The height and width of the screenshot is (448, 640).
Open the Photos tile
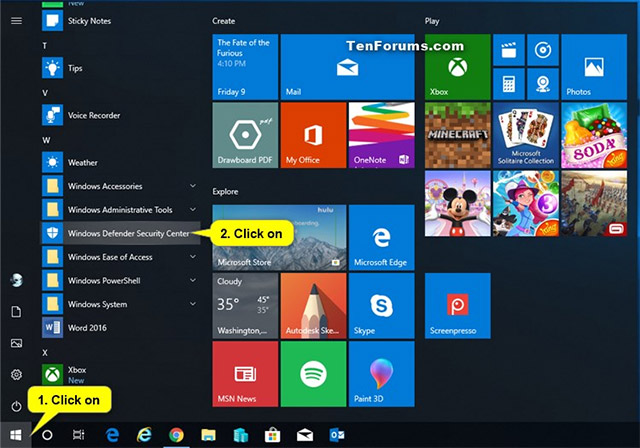click(x=594, y=67)
